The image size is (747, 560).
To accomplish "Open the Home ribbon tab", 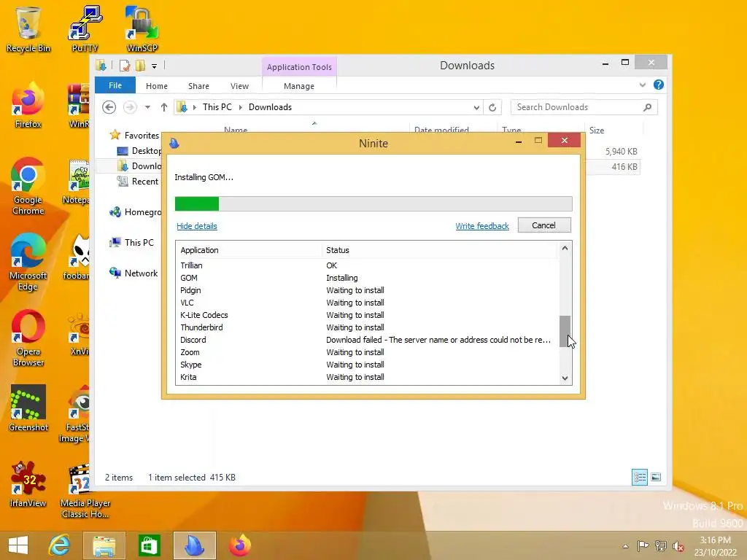I will click(x=157, y=86).
